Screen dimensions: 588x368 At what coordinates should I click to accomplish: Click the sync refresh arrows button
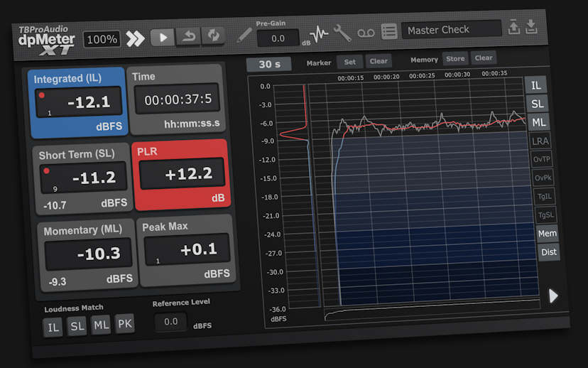(x=213, y=36)
